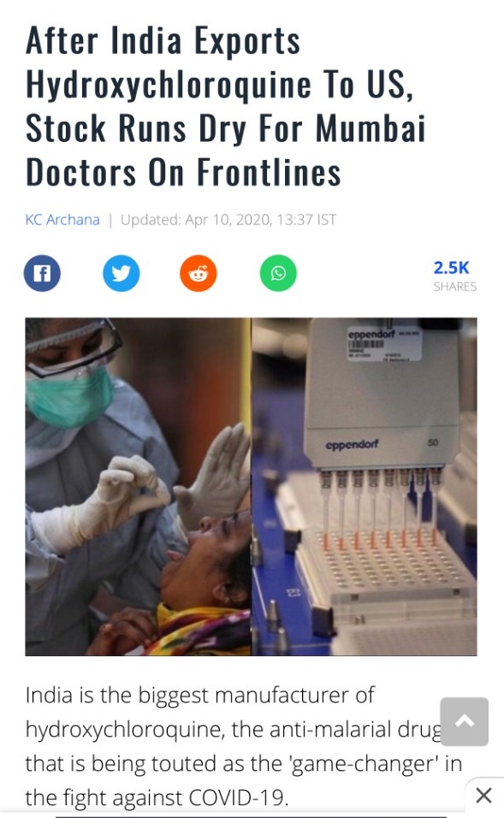Click the SHARES label
The image size is (504, 818).
tap(455, 287)
